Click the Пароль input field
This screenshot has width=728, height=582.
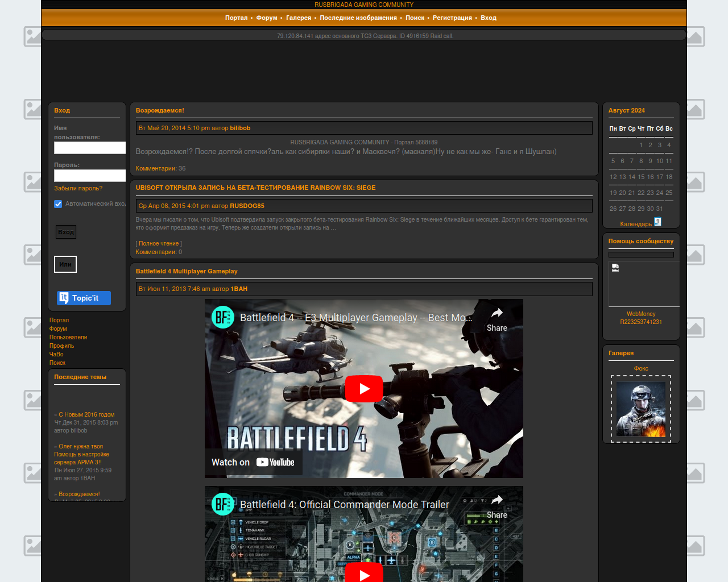click(90, 176)
